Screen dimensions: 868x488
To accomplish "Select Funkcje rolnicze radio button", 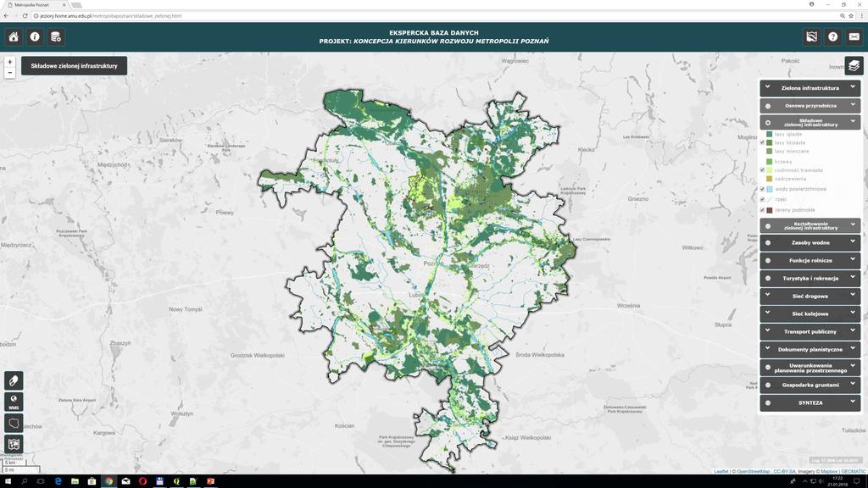I will (768, 261).
